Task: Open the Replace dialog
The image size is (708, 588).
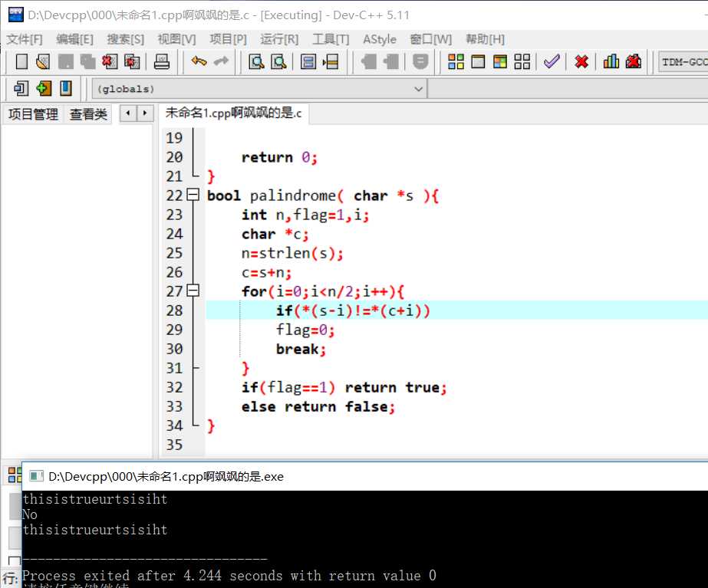Action: click(x=278, y=61)
